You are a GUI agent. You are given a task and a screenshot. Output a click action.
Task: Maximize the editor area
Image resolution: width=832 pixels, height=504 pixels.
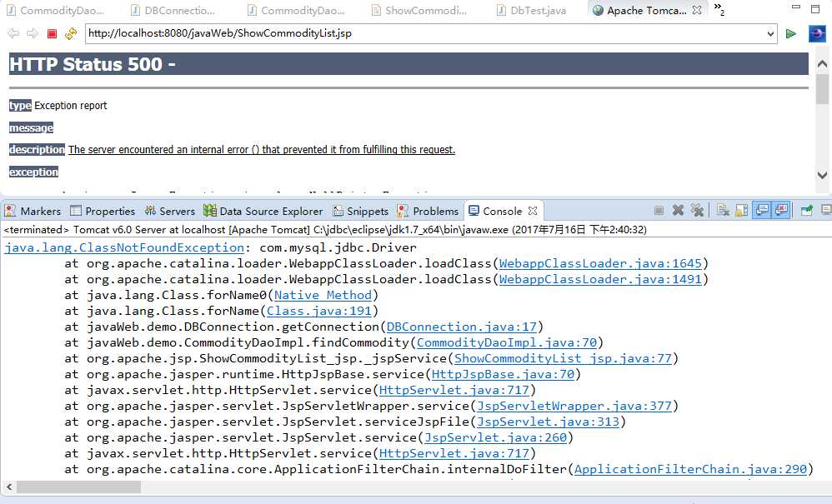815,8
